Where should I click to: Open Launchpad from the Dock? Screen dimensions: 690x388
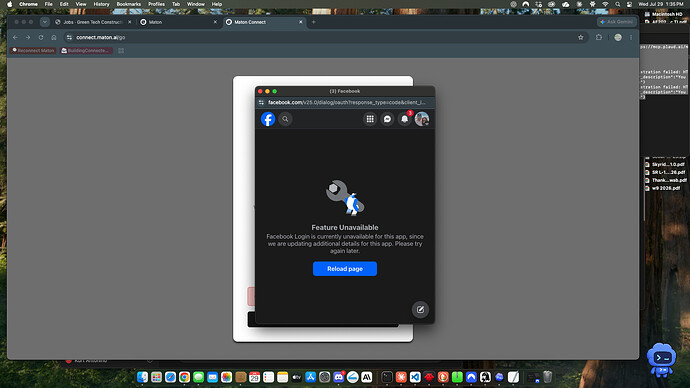[x=156, y=377]
